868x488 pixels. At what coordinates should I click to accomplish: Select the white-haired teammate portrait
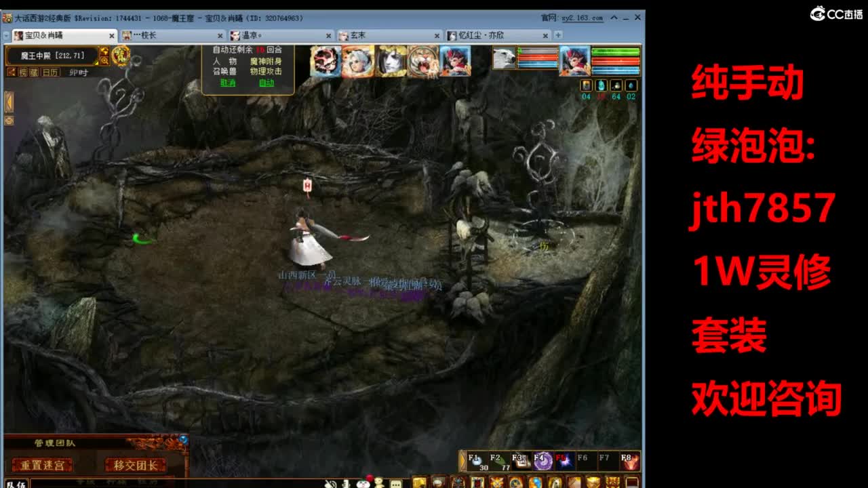358,61
